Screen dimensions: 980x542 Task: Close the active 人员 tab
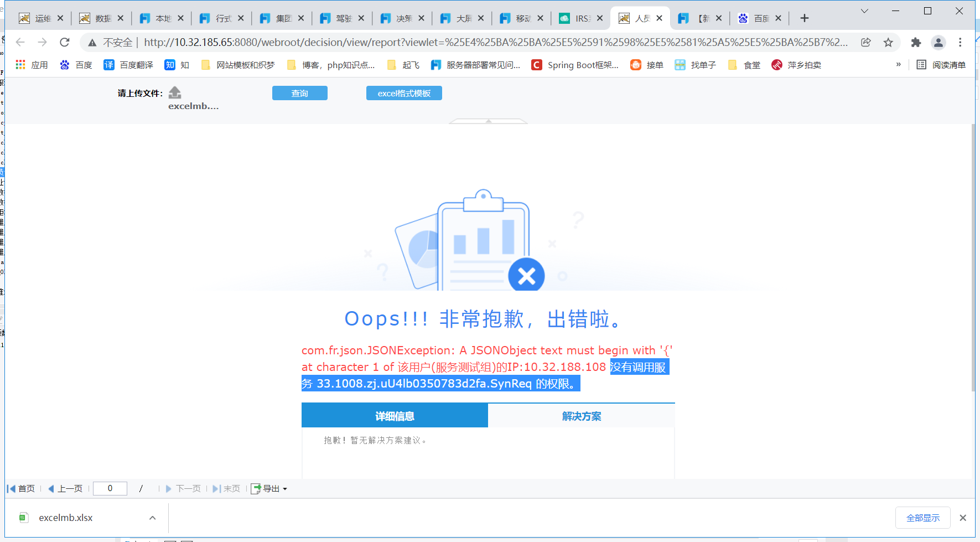point(660,18)
